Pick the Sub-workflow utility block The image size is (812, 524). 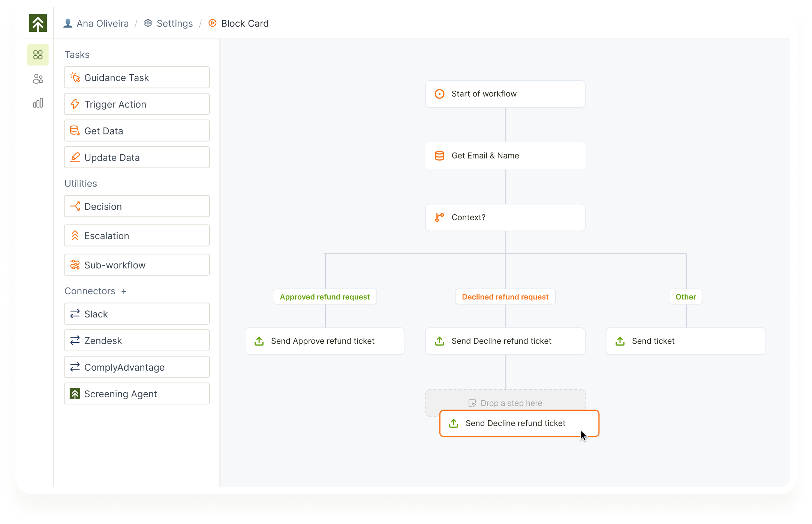pos(137,265)
